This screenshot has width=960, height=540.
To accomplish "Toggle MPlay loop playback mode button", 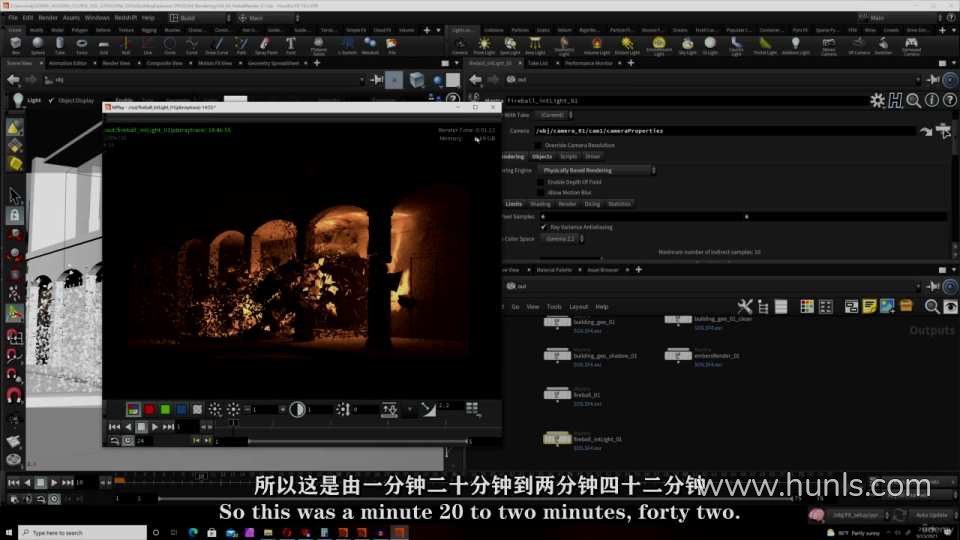I will click(114, 440).
